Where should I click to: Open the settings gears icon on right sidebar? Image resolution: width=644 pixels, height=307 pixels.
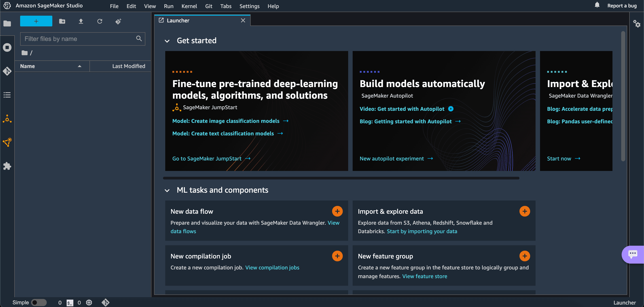tap(636, 24)
